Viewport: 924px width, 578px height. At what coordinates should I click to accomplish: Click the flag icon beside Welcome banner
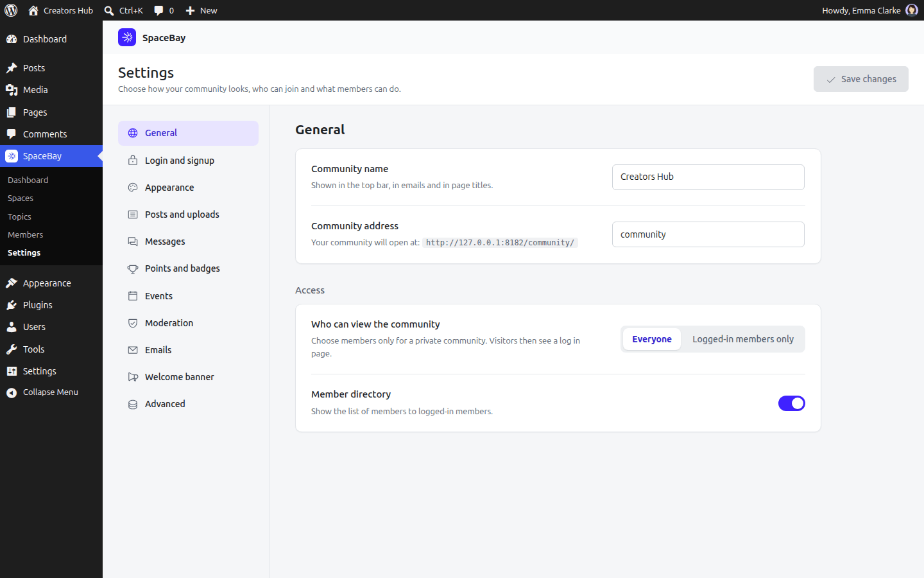point(133,377)
